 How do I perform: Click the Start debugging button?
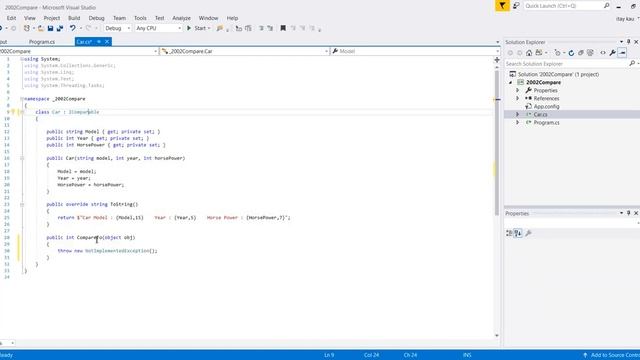pos(197,28)
